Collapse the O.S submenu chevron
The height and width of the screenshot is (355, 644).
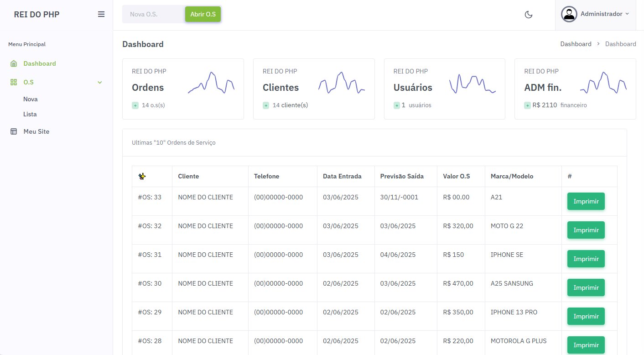click(100, 83)
